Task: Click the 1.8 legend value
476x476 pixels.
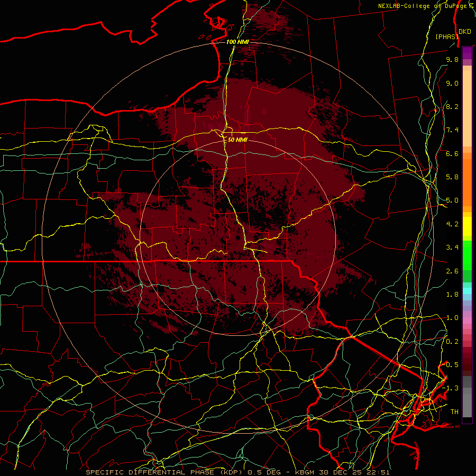Action: (452, 295)
